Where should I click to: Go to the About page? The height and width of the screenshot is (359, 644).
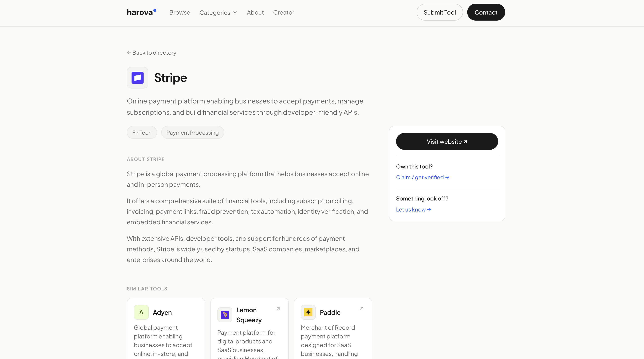tap(255, 12)
